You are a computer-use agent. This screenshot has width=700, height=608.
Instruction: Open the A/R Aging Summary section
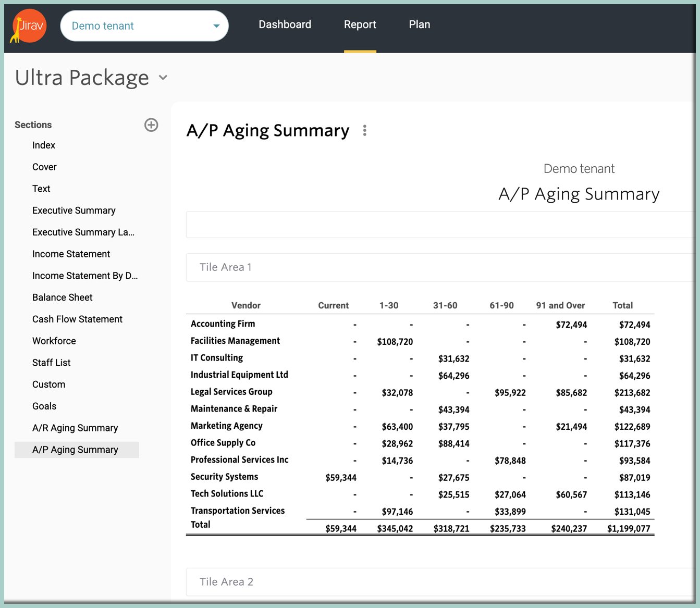(75, 428)
